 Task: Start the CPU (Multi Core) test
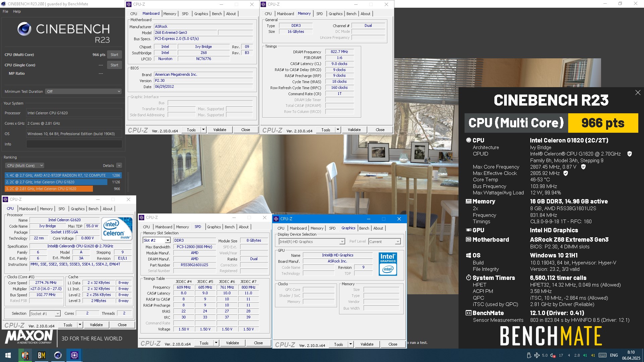pos(114,55)
